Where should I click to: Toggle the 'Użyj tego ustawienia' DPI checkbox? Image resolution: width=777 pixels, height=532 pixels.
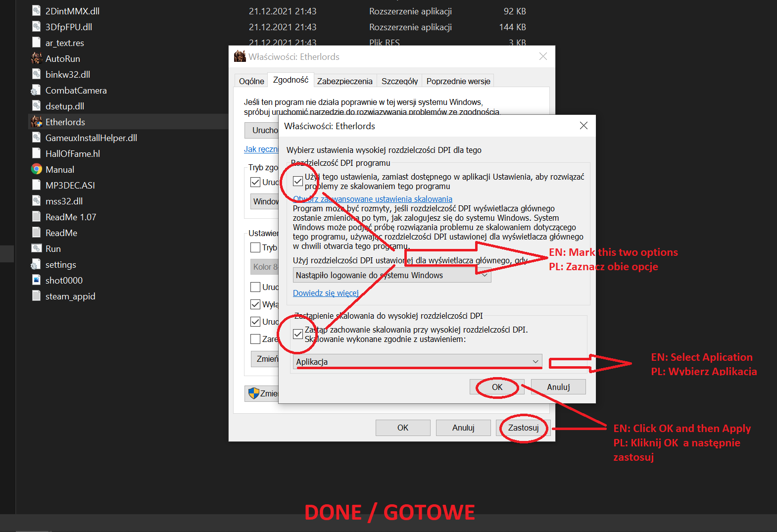(x=298, y=181)
